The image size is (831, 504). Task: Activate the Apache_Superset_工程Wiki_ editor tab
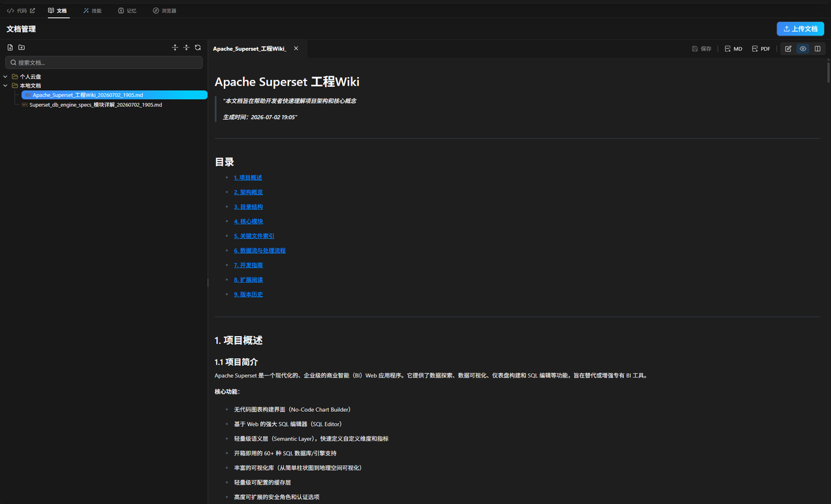tap(249, 49)
